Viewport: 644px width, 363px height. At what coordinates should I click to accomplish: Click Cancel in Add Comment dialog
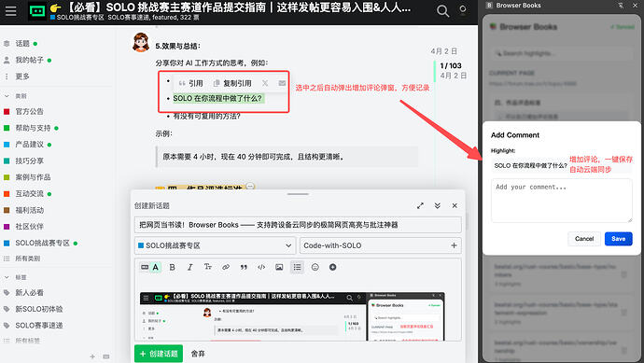(584, 239)
